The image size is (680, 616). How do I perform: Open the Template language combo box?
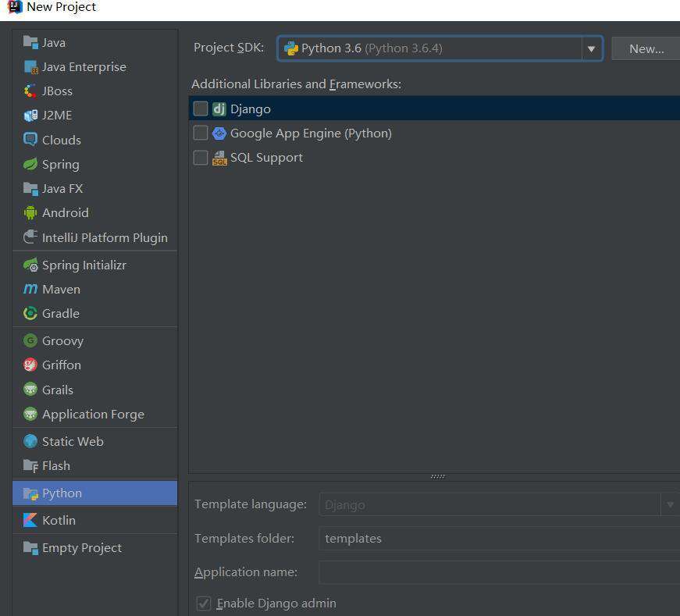(499, 504)
